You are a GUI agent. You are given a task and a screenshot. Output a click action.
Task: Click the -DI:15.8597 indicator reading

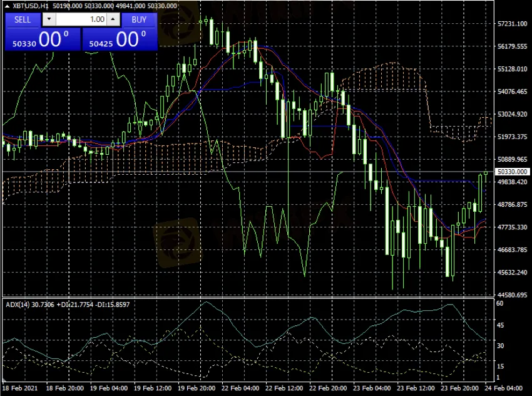(x=113, y=305)
